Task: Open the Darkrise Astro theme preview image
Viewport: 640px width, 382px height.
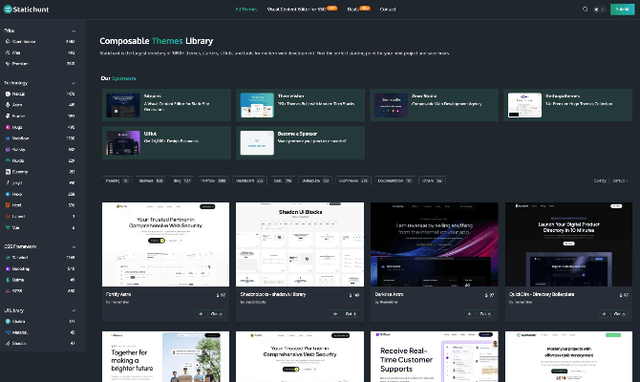Action: coord(434,244)
